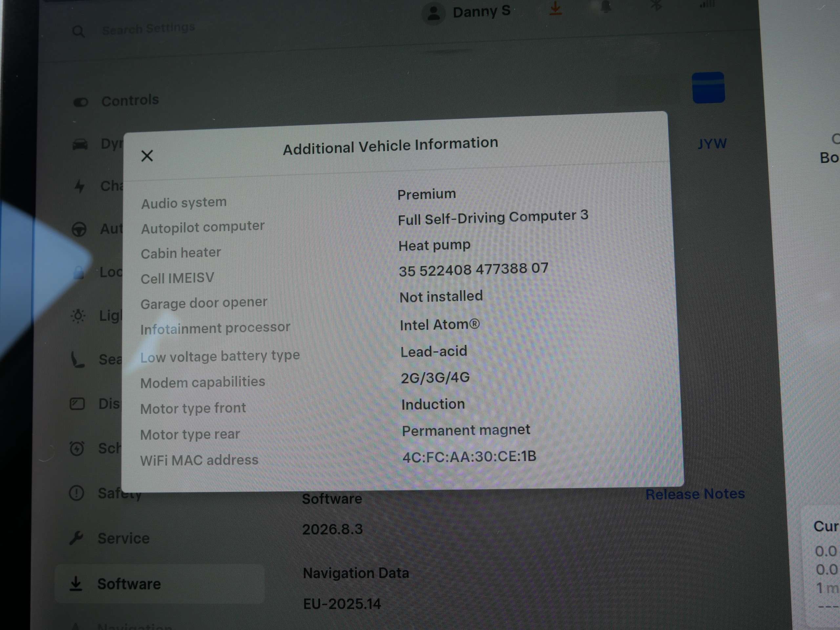
Task: Select the Permanent magnet value
Action: pos(466,430)
